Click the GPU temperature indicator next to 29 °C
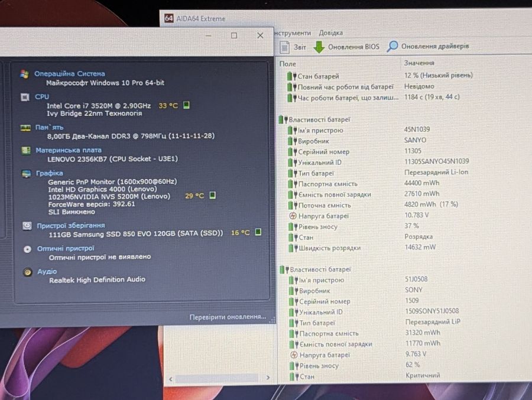The image size is (532, 400). [x=212, y=196]
